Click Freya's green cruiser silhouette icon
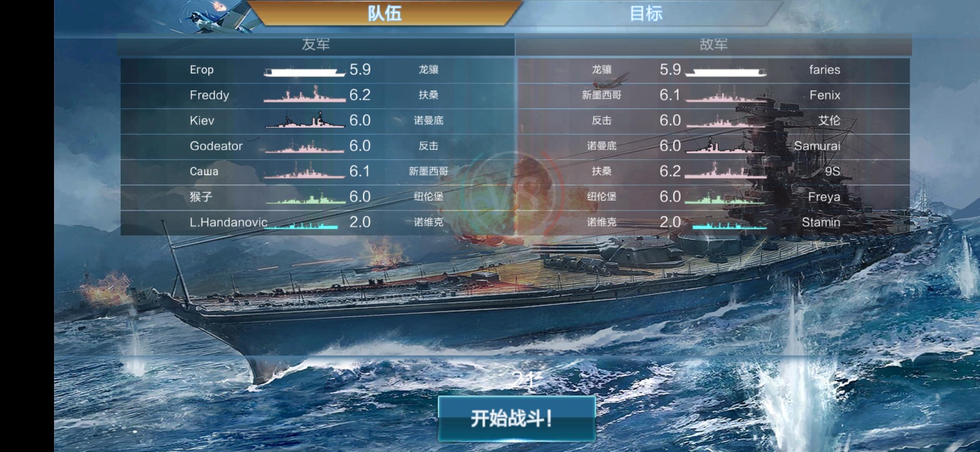The width and height of the screenshot is (980, 452). pyautogui.click(x=726, y=198)
